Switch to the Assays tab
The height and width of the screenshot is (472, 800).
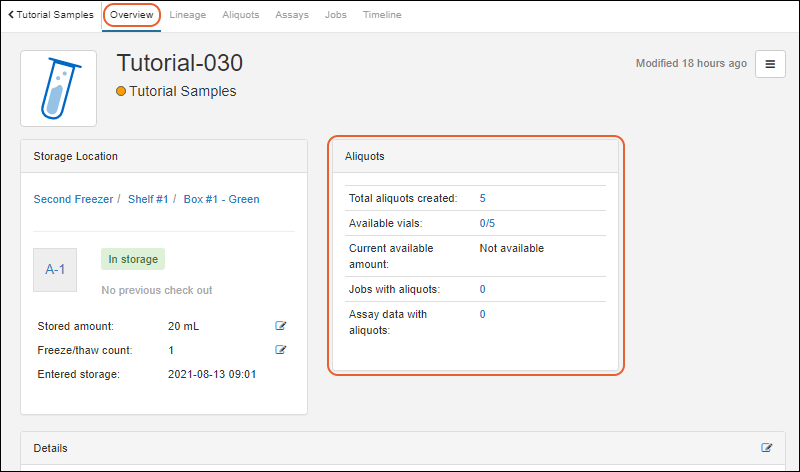click(x=292, y=15)
